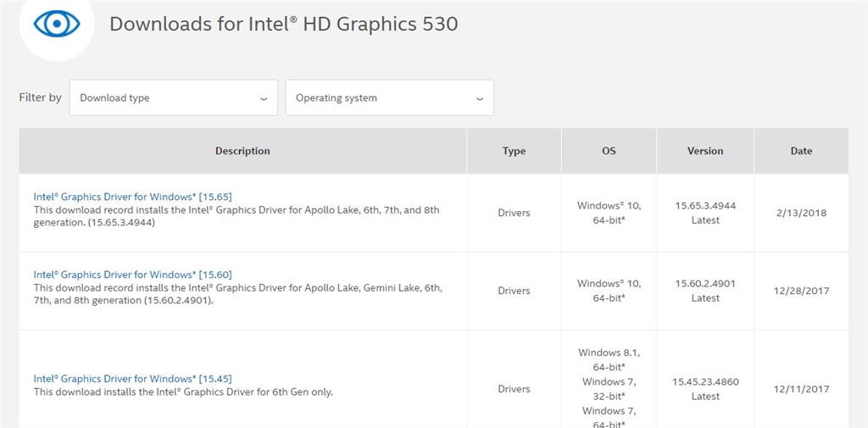This screenshot has width=868, height=428.
Task: Open the Graphics Driver for Windows [15.65] link
Action: (132, 197)
